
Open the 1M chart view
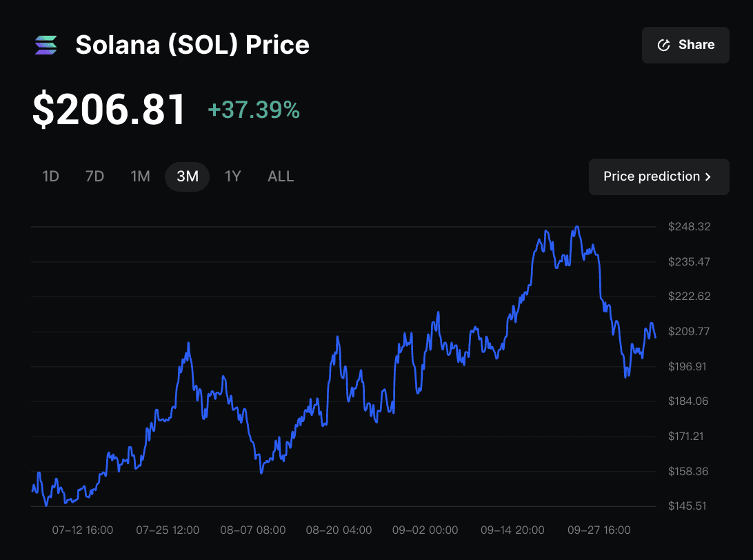click(140, 177)
